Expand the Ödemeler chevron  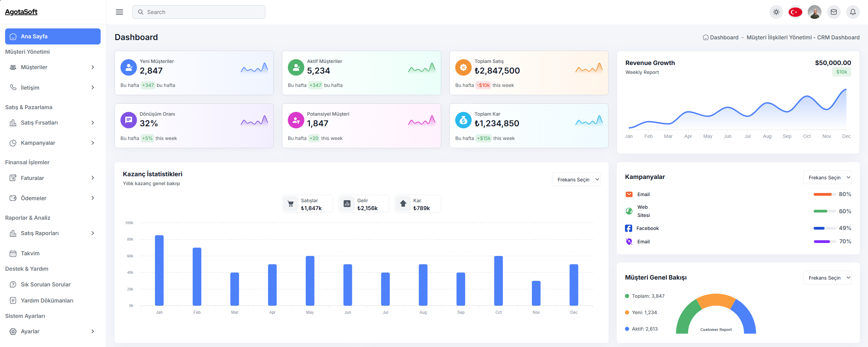click(93, 198)
